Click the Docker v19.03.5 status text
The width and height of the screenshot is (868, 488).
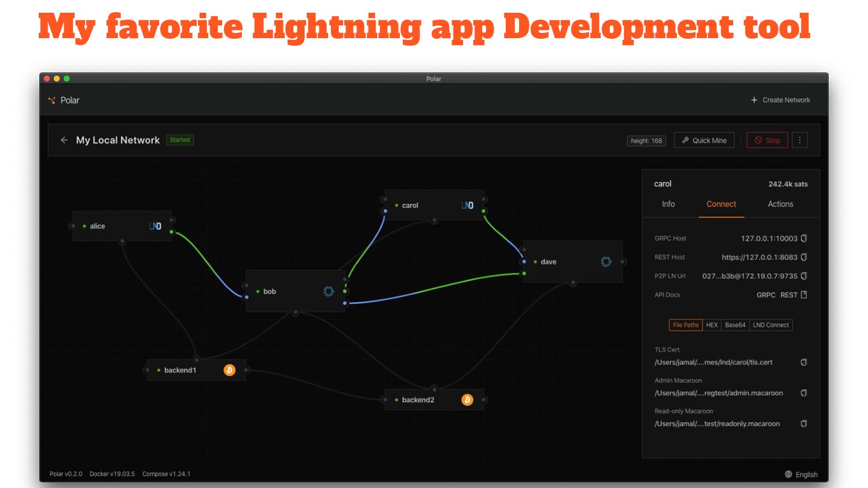(112, 474)
